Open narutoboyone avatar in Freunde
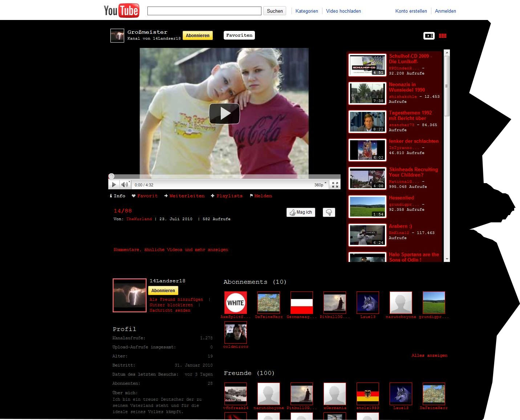 pos(268,394)
